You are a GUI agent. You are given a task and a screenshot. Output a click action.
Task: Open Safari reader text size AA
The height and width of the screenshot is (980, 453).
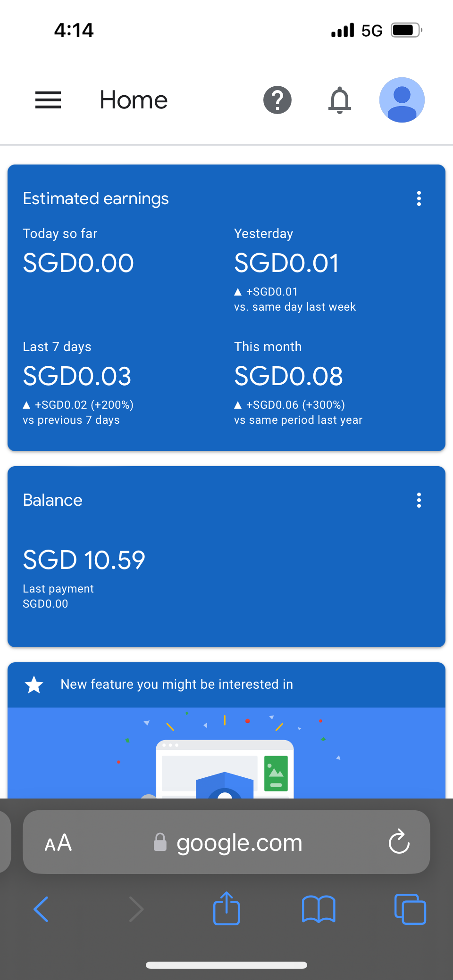click(x=58, y=842)
